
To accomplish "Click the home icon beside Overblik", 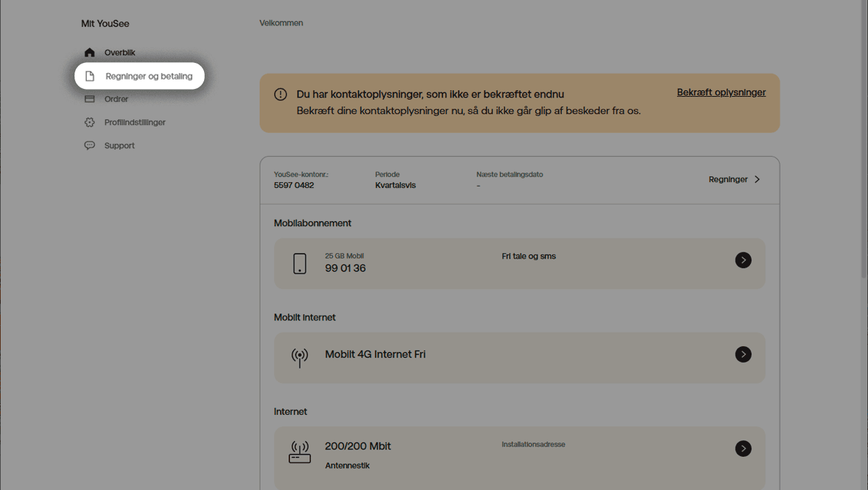I will click(90, 53).
